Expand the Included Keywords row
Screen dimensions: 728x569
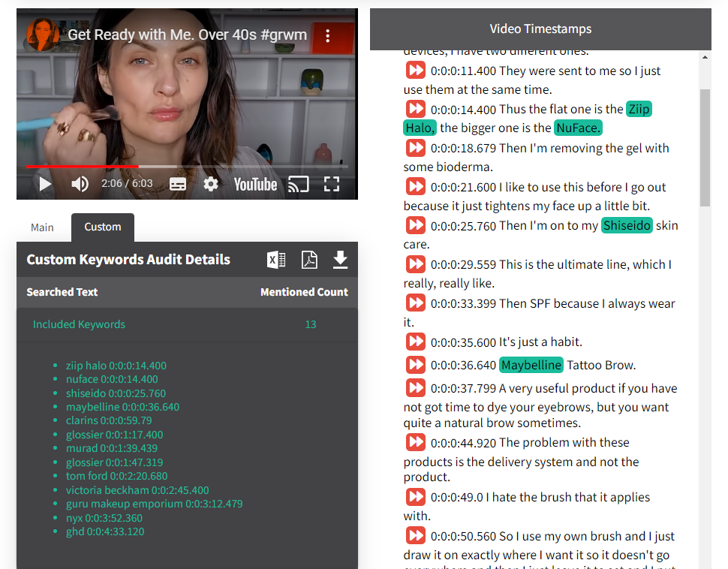187,324
